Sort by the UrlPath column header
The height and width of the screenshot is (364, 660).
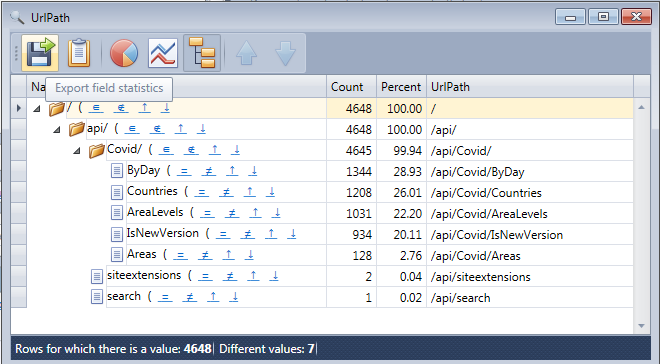point(530,87)
